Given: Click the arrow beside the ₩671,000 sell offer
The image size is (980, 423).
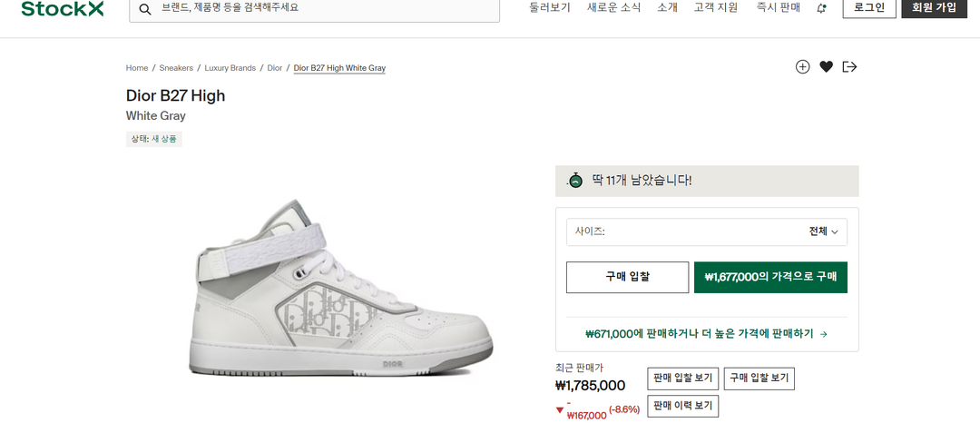Looking at the screenshot, I should coord(823,334).
